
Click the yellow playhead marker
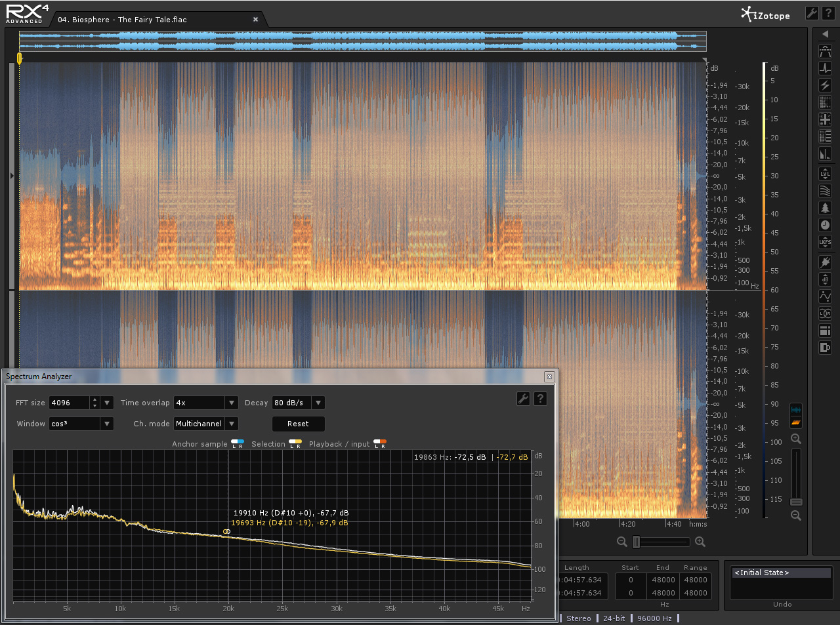coord(20,58)
